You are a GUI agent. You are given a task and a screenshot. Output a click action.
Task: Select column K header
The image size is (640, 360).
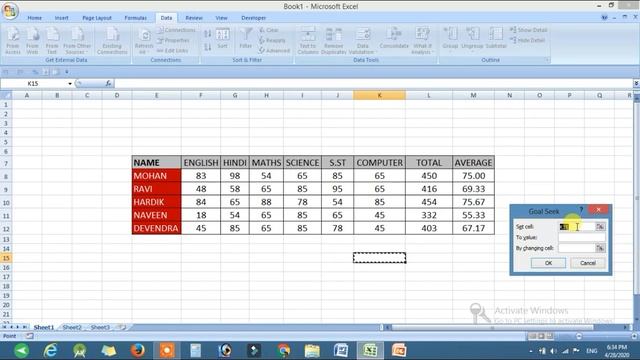(x=379, y=95)
